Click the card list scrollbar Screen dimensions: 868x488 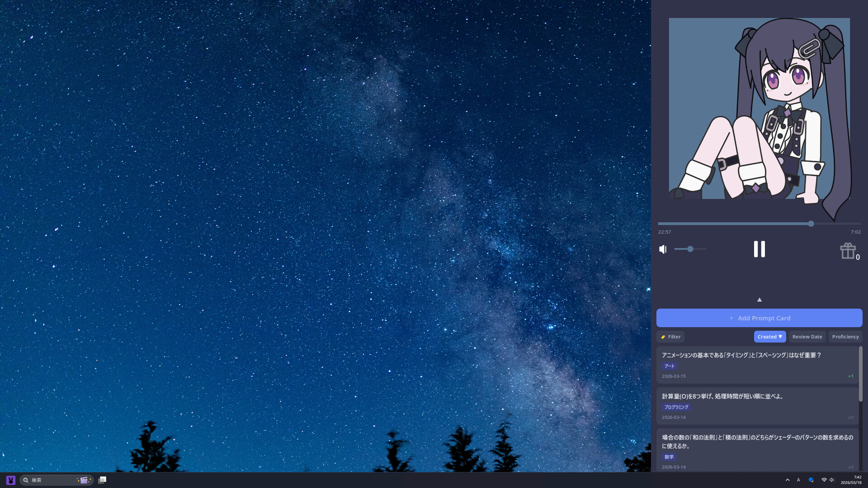[x=860, y=374]
